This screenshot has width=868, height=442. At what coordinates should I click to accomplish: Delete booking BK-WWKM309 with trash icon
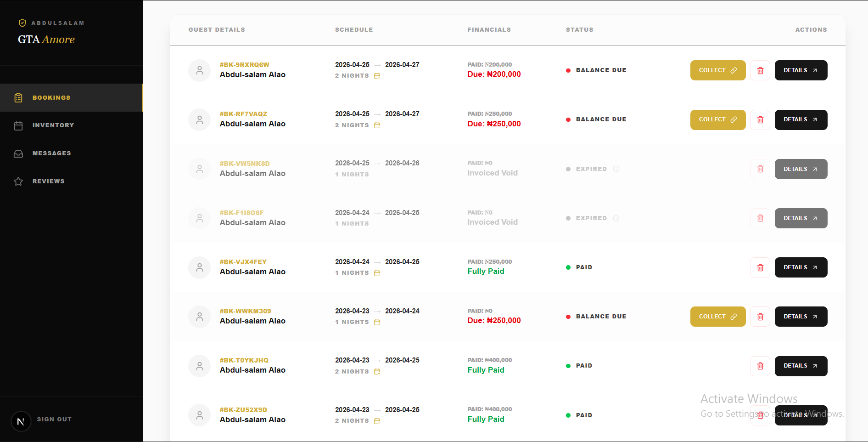coord(760,317)
